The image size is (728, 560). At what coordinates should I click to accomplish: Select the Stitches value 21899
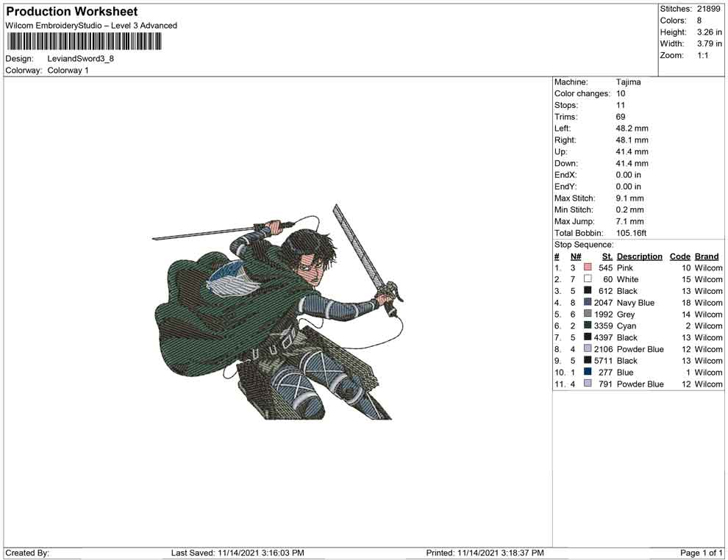[x=708, y=9]
